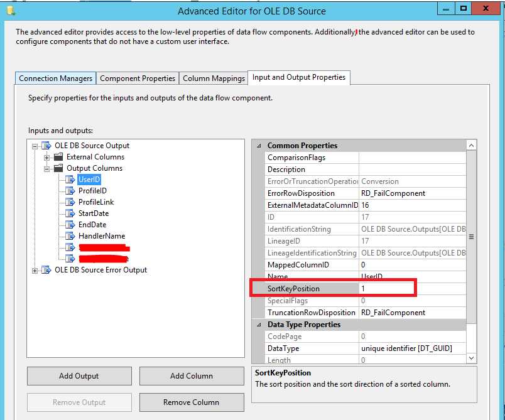Click the External Columns folder icon
This screenshot has width=505, height=420.
[x=58, y=157]
